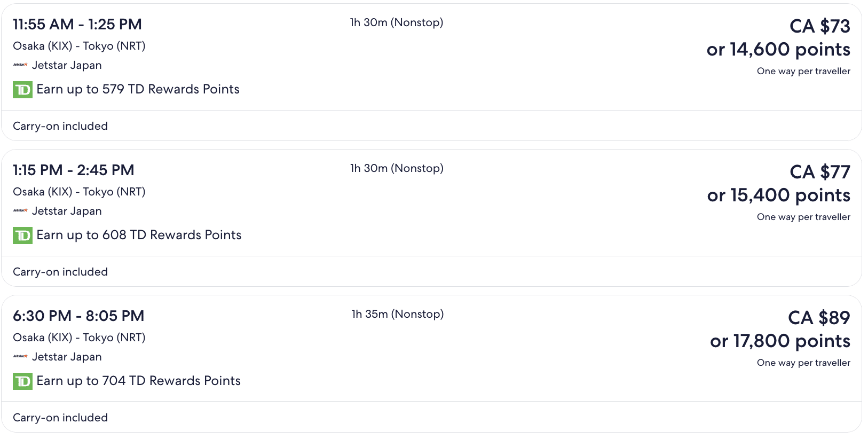Click the CA $89 price
Screen dimensions: 868x439
click(x=819, y=318)
